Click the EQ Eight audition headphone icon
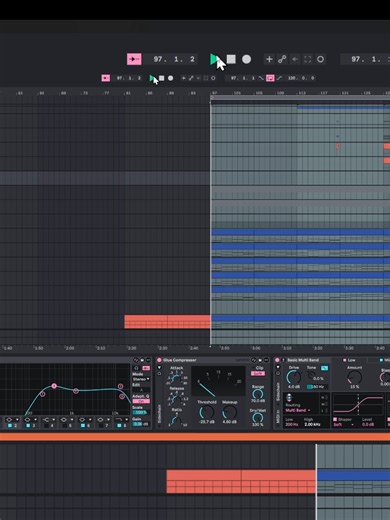The image size is (390, 520). (136, 368)
